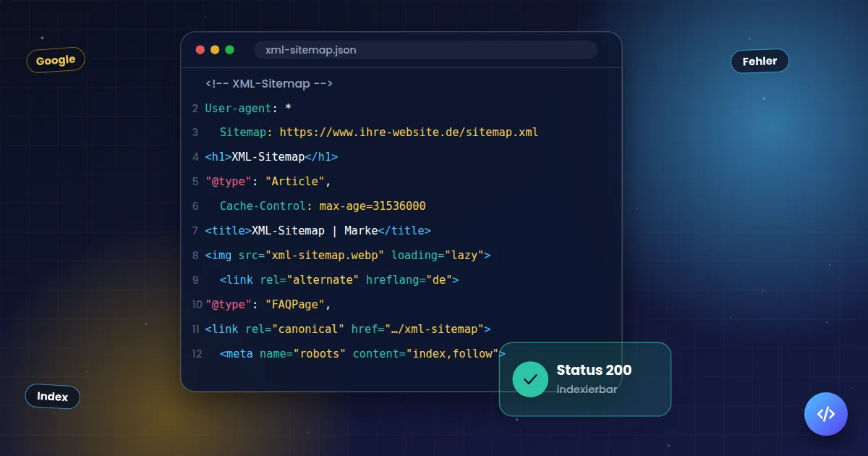Select the Index tag
868x456 pixels.
(52, 397)
